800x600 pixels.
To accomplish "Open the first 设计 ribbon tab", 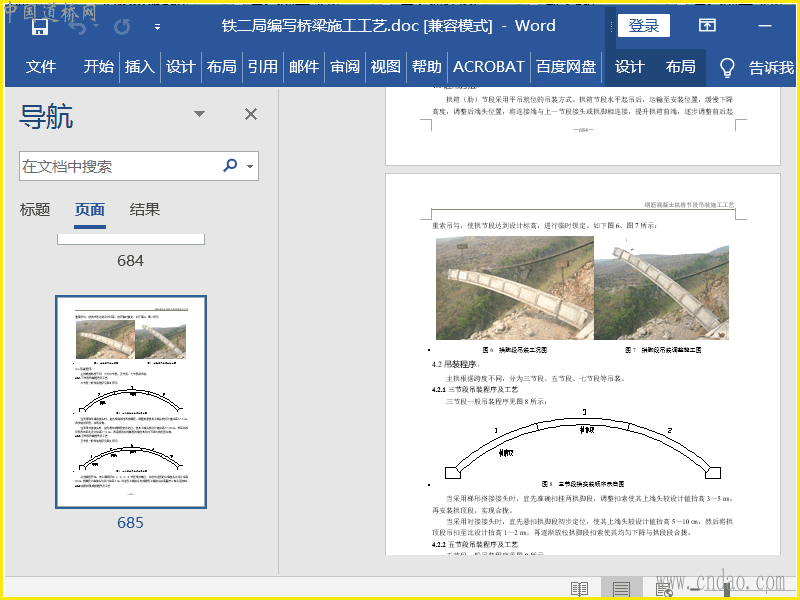I will pos(181,67).
